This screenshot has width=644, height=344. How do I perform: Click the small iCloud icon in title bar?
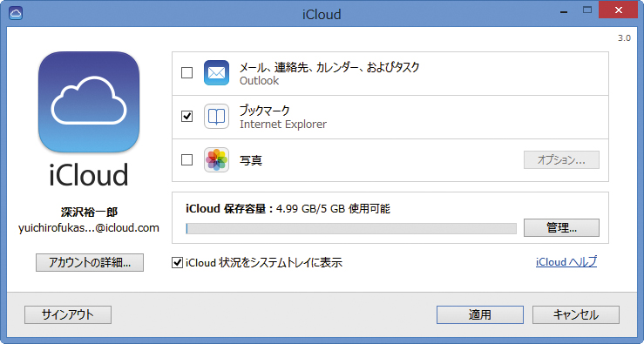[x=16, y=13]
